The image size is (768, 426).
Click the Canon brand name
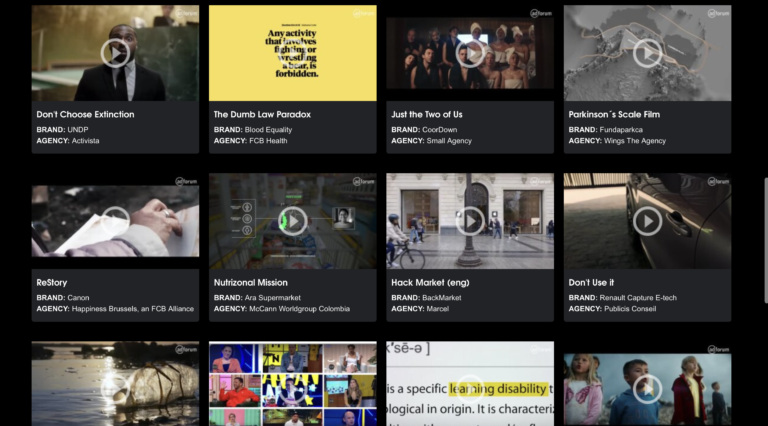click(x=78, y=298)
